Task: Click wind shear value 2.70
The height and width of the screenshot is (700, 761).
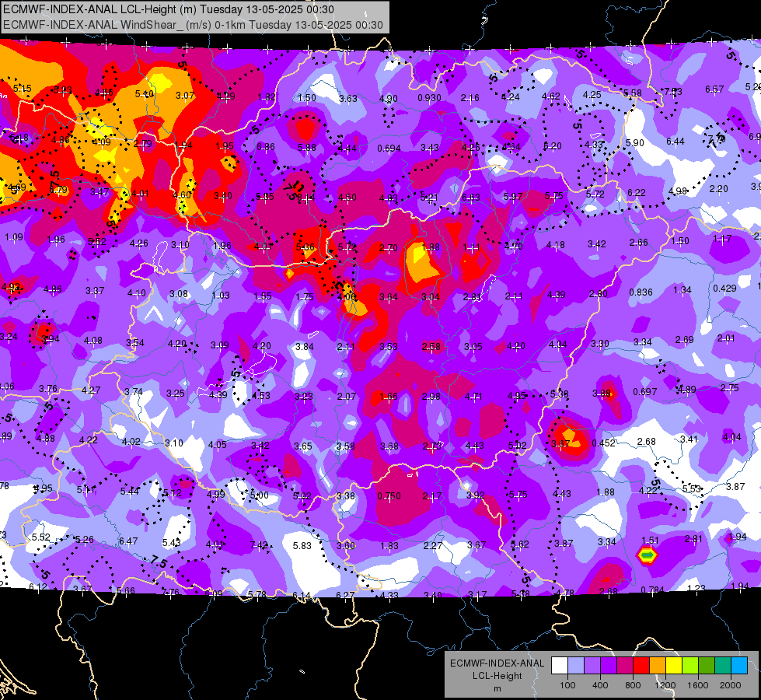Action: tap(388, 248)
